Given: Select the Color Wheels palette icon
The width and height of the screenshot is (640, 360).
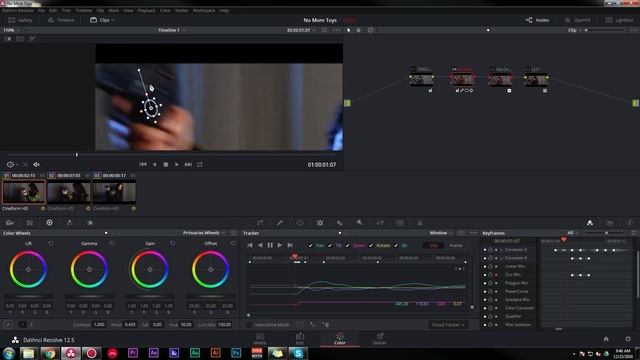Looking at the screenshot, I should point(49,223).
